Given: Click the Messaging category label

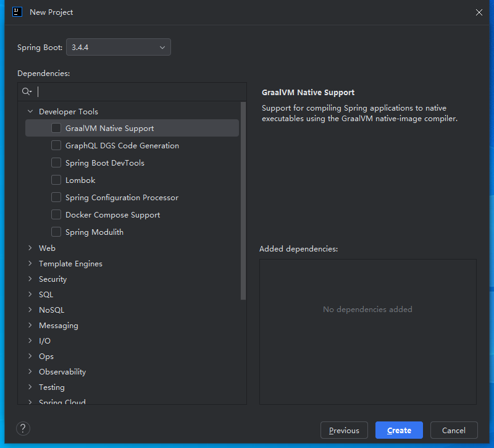Looking at the screenshot, I should click(x=59, y=326).
